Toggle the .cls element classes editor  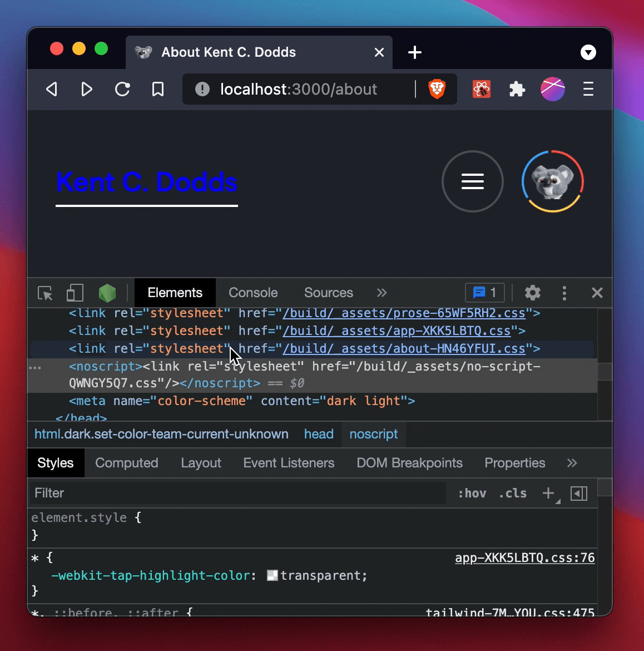[512, 493]
